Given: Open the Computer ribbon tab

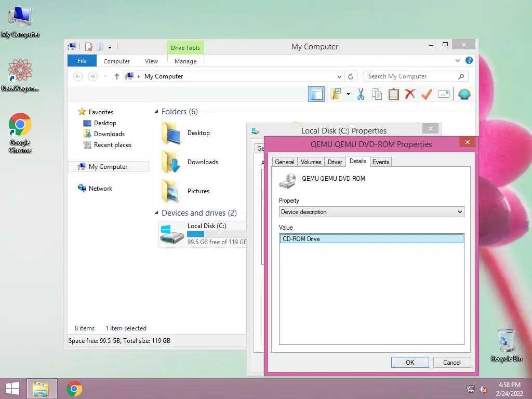Looking at the screenshot, I should click(x=117, y=61).
